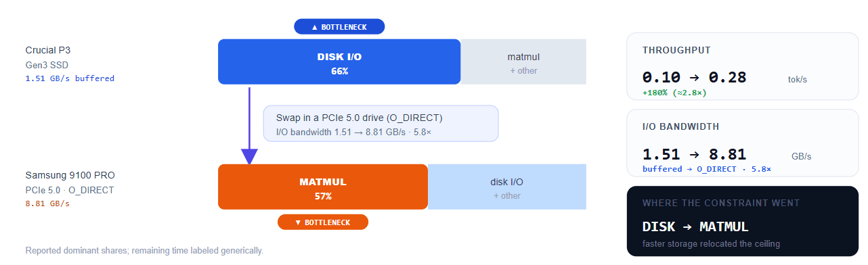Click the top blue BOTTLENECK badge
The height and width of the screenshot is (265, 868).
coord(339,27)
